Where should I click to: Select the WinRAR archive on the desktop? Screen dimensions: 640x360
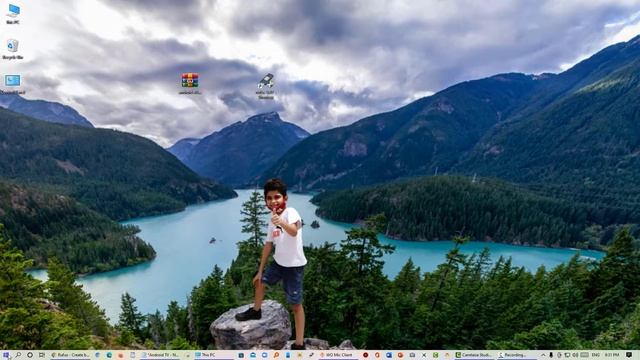pyautogui.click(x=190, y=83)
